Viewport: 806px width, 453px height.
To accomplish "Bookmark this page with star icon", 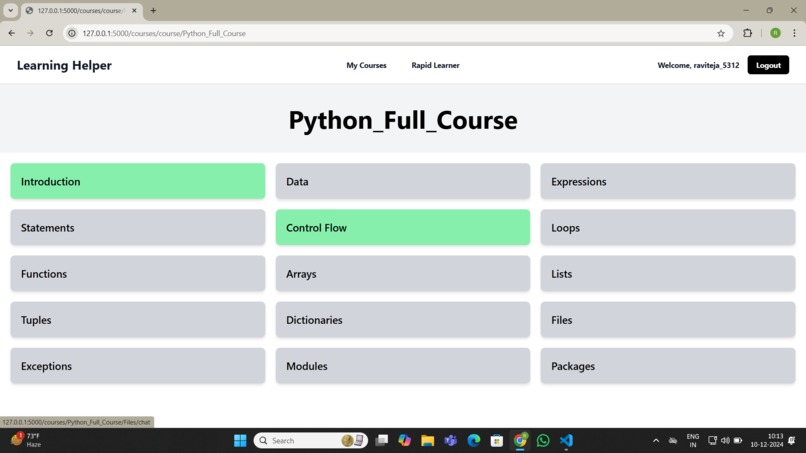I will [721, 33].
